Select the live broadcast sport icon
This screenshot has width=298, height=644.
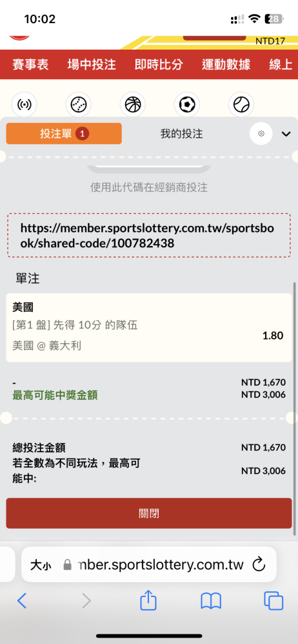point(24,105)
